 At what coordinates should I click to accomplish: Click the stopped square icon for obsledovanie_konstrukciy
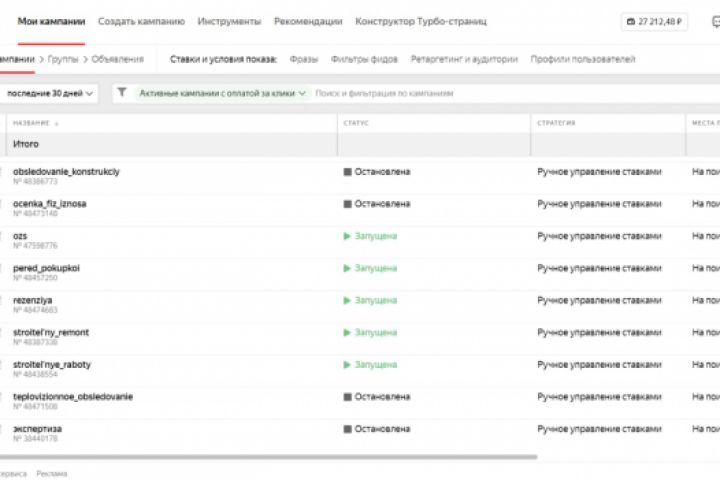pos(347,172)
